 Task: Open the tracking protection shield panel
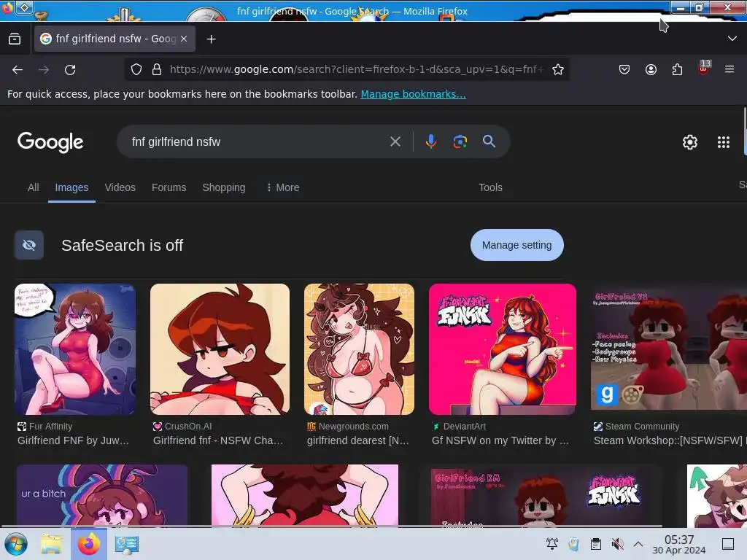point(136,69)
